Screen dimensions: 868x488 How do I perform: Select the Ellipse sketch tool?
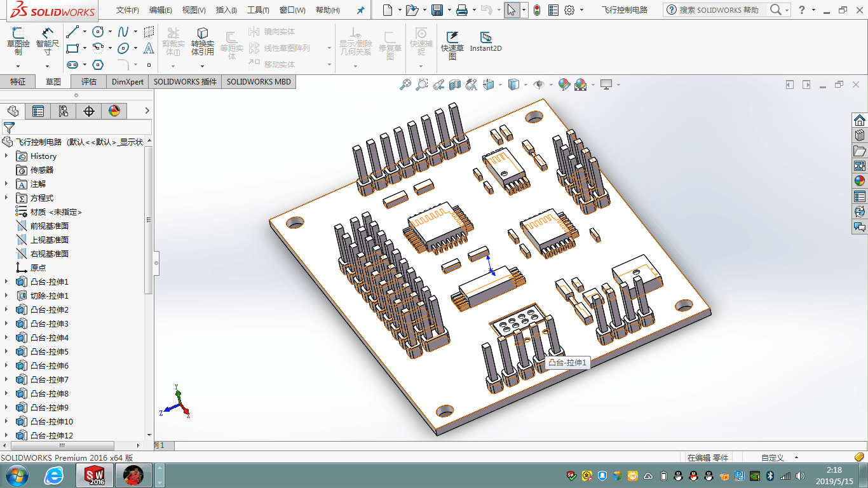[x=123, y=48]
